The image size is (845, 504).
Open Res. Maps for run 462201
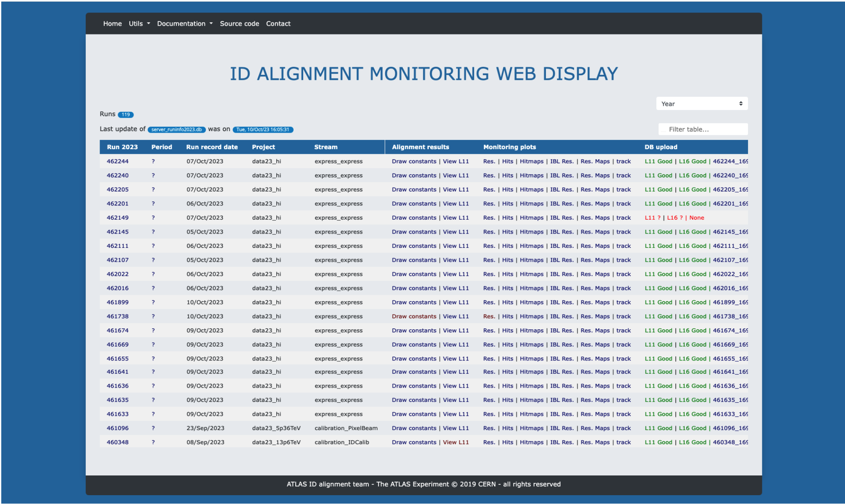[x=595, y=204]
